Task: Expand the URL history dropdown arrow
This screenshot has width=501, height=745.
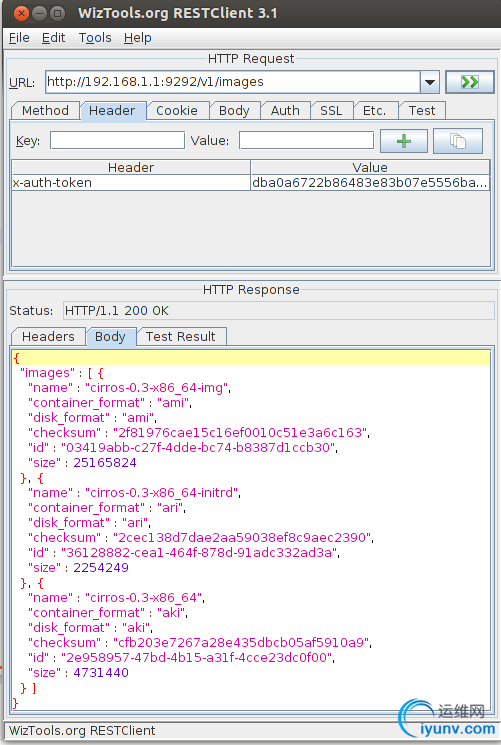Action: [x=430, y=82]
